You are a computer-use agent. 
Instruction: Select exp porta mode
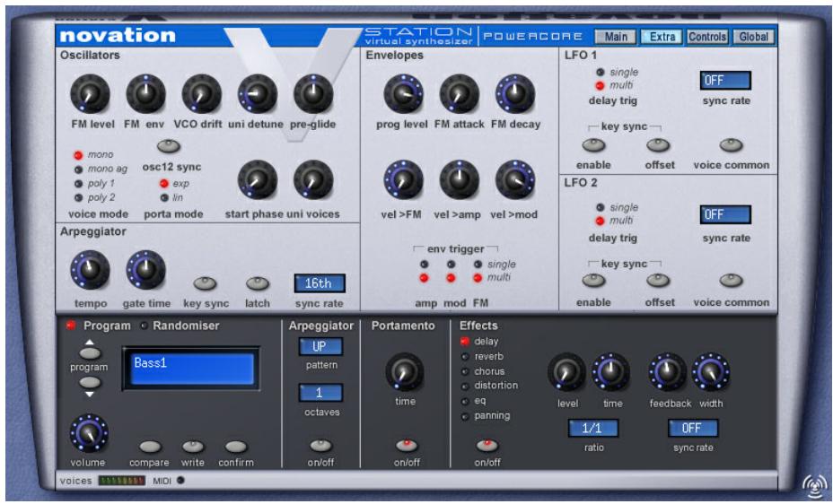(164, 184)
